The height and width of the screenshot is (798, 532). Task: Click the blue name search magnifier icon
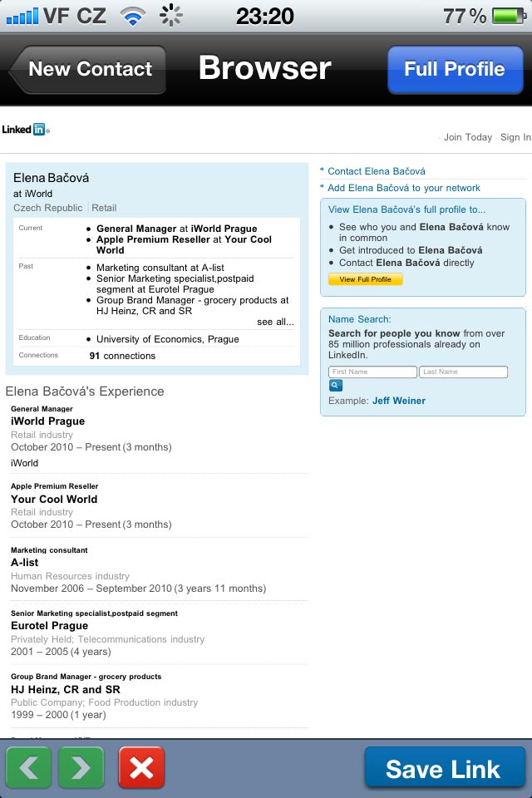click(x=336, y=385)
